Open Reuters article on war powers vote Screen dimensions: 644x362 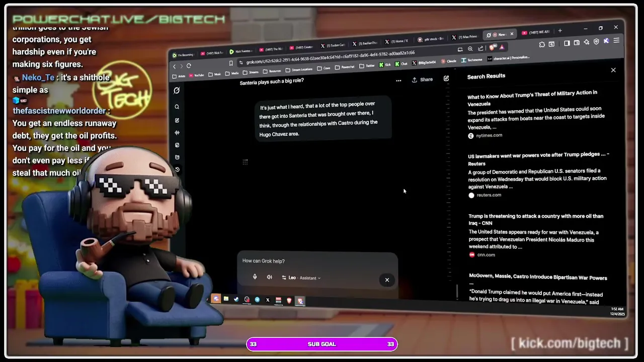(538, 159)
